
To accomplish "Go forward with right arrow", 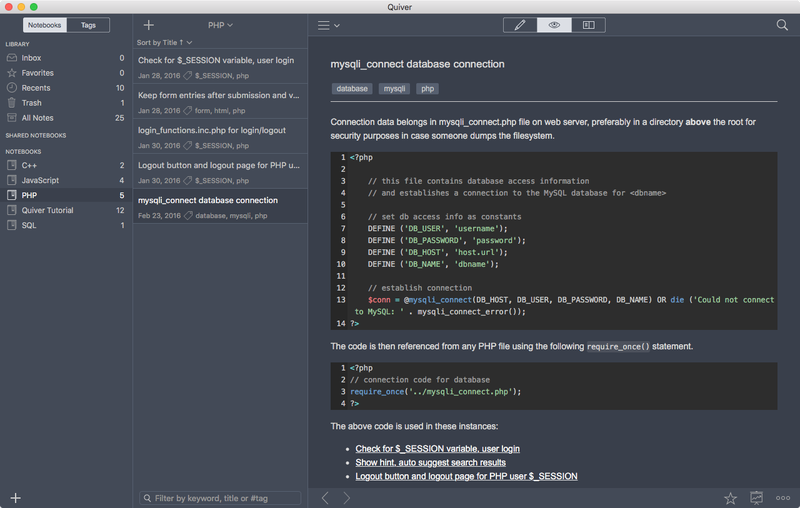I will pos(346,498).
